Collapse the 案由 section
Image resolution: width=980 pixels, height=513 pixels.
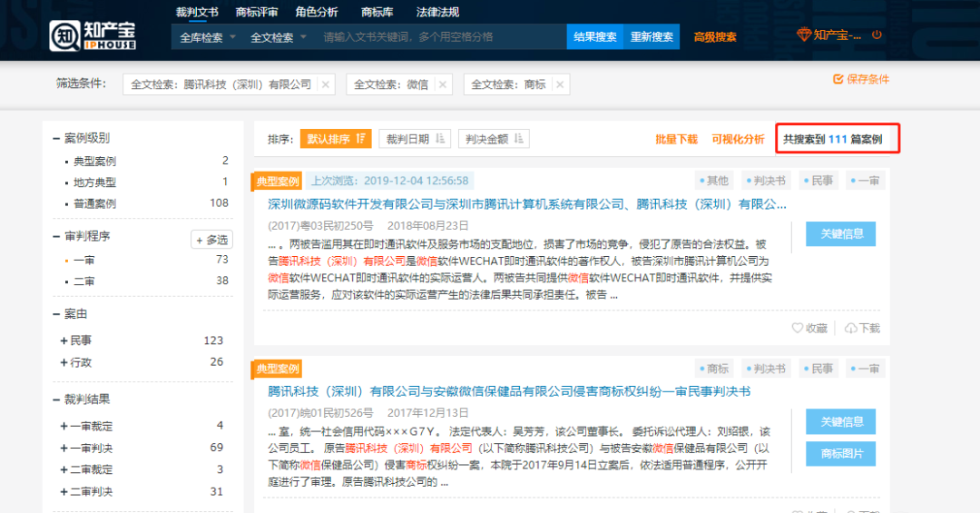pos(56,314)
